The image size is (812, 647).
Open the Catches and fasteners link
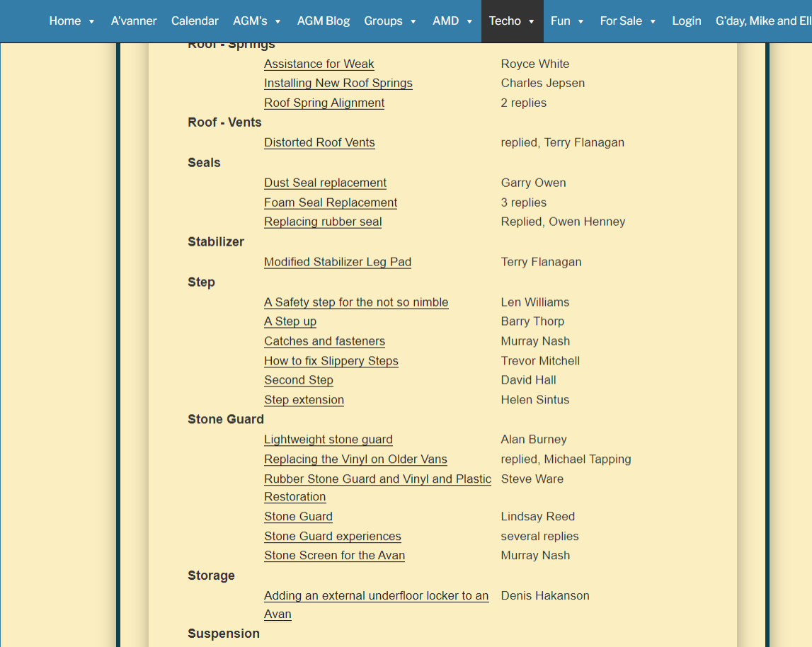[x=325, y=341]
